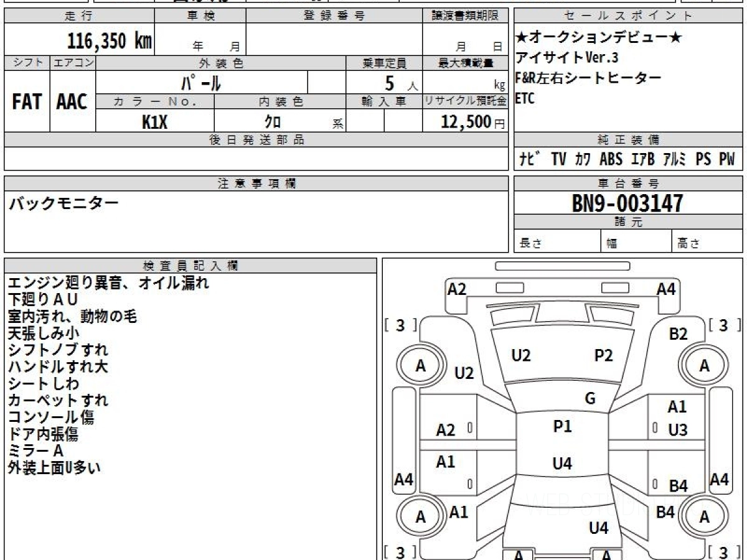The height and width of the screenshot is (560, 747).
Task: Select the lower-left wheel A circle
Action: pyautogui.click(x=421, y=516)
